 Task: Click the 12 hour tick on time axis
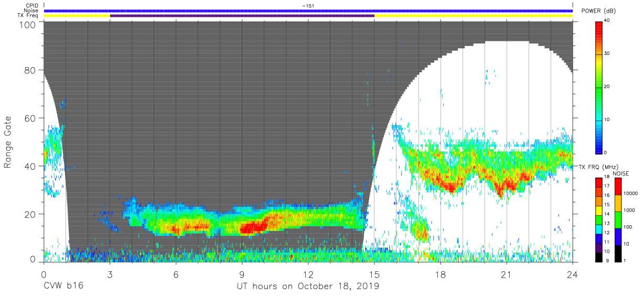(308, 274)
